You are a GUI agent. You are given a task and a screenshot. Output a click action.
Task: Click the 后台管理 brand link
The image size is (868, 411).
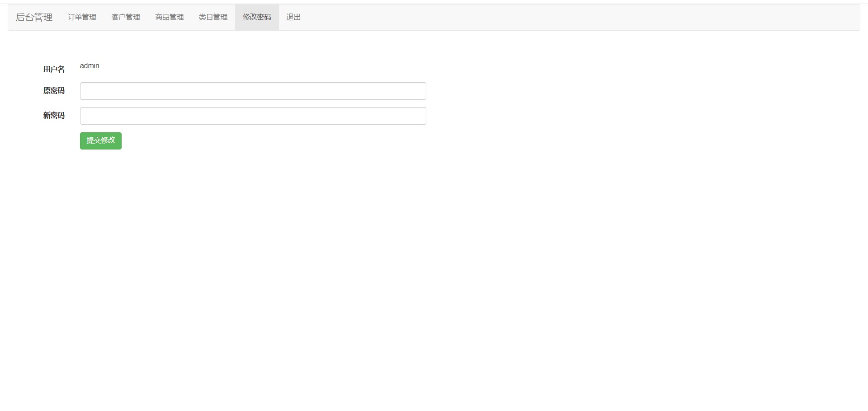pos(34,17)
